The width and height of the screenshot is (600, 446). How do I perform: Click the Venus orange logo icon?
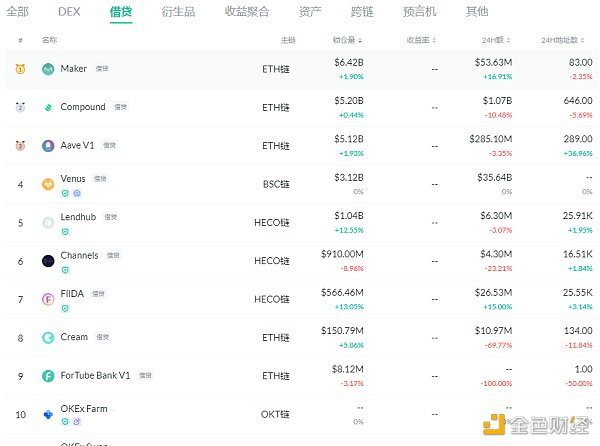click(x=48, y=183)
